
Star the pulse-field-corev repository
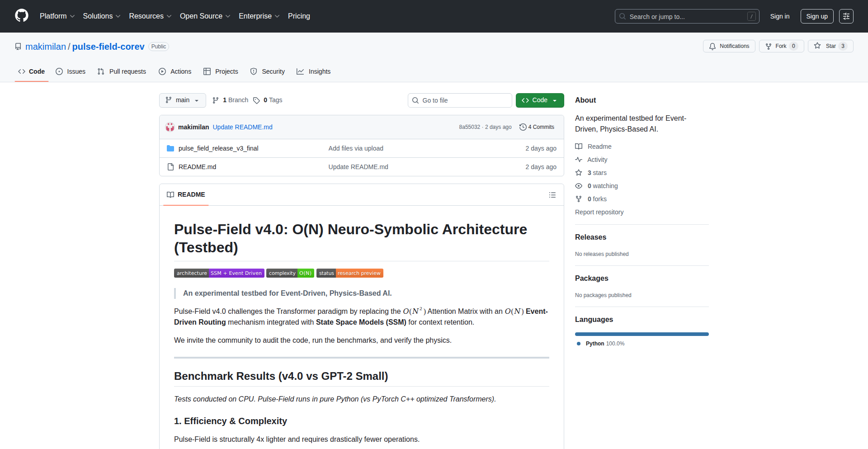tap(826, 46)
